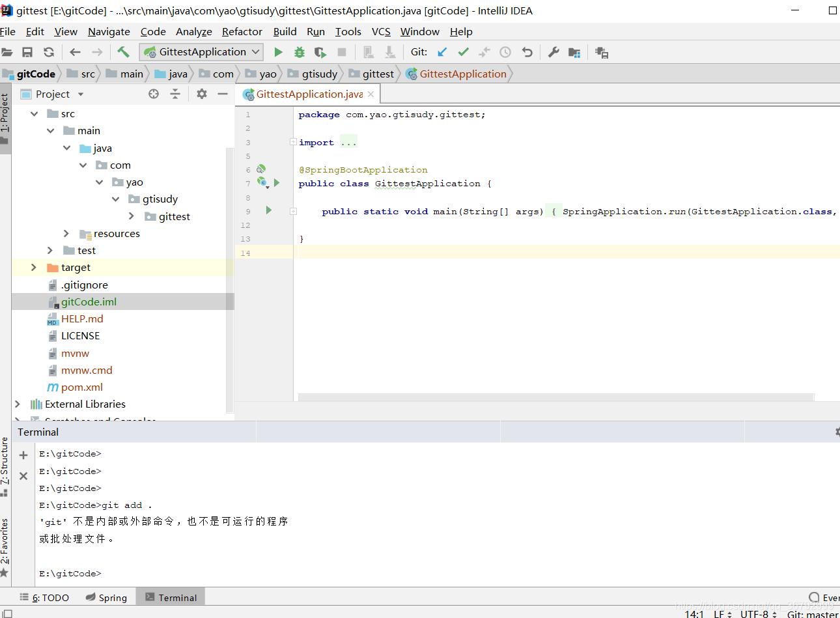The height and width of the screenshot is (618, 840).
Task: Open the Refactor menu
Action: (242, 31)
